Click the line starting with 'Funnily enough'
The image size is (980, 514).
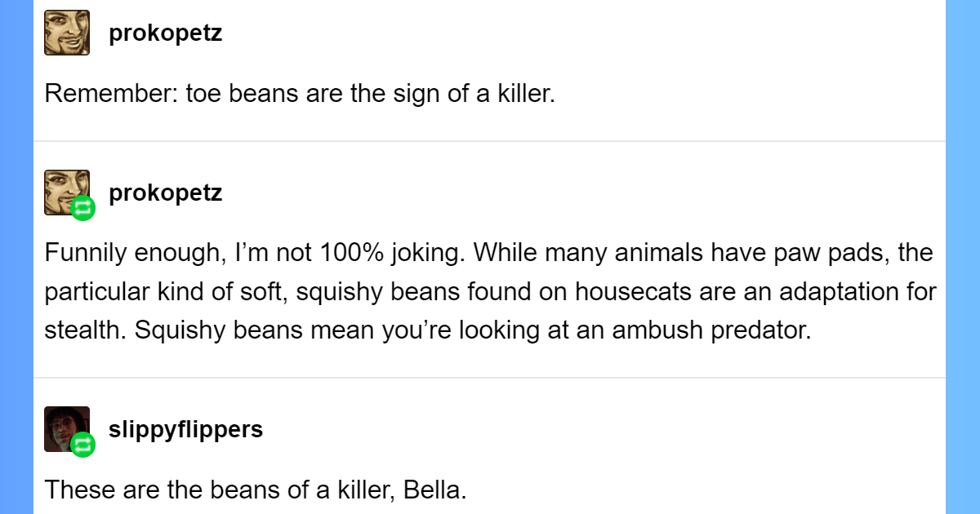[488, 253]
